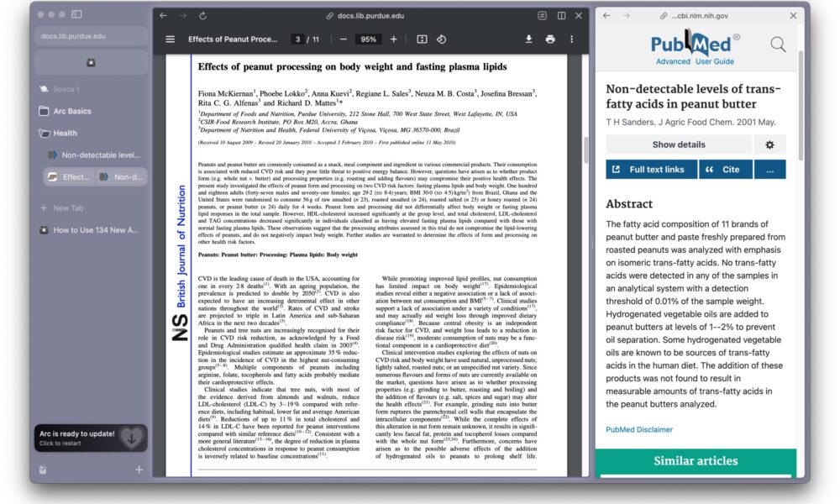Open Full text links
Screen dimensions: 840x504
coord(652,169)
